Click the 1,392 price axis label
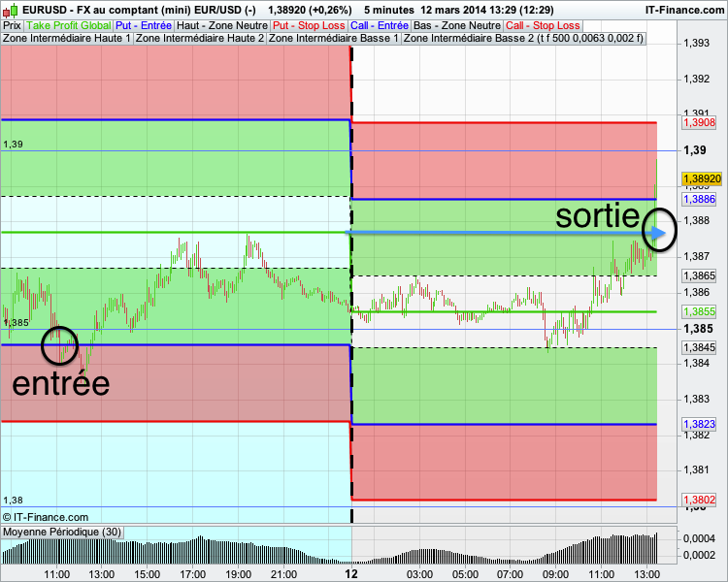This screenshot has height=582, width=728. 696,79
